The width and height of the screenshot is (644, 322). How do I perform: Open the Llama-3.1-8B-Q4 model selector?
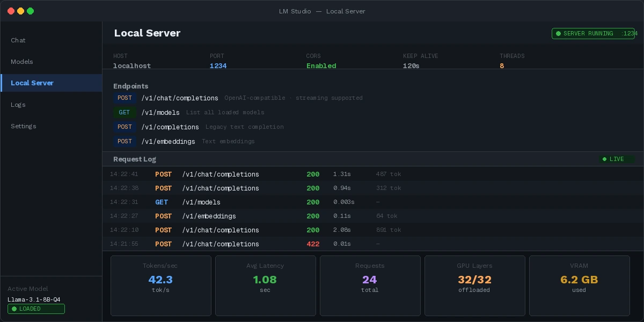tap(33, 300)
